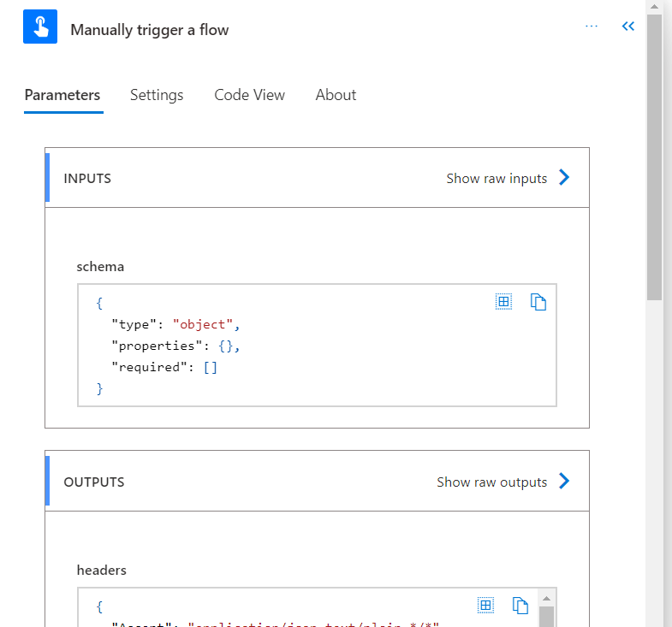Click the Show raw outputs link
This screenshot has height=627, width=672.
[x=491, y=482]
